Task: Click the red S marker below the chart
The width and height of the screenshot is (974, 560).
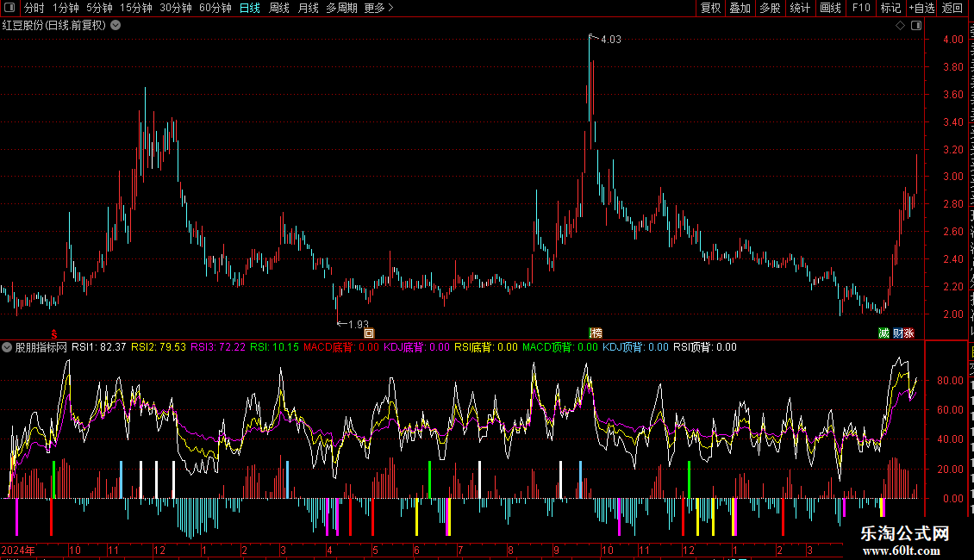Action: [54, 334]
